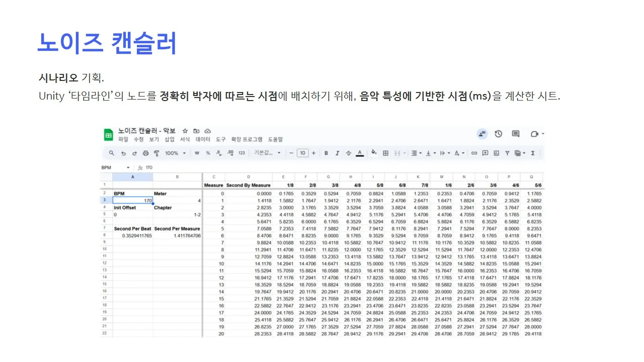Select the paint format tool
The image size is (644, 362).
[156, 153]
